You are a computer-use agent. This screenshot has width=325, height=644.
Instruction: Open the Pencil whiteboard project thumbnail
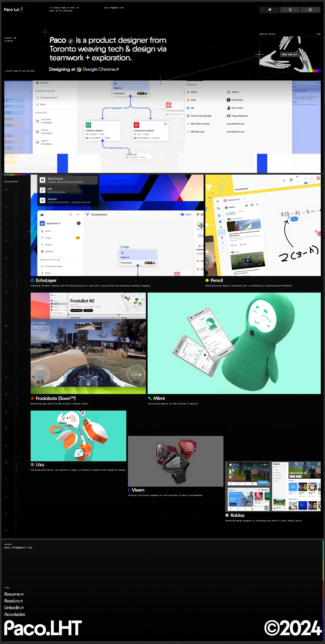tap(263, 225)
